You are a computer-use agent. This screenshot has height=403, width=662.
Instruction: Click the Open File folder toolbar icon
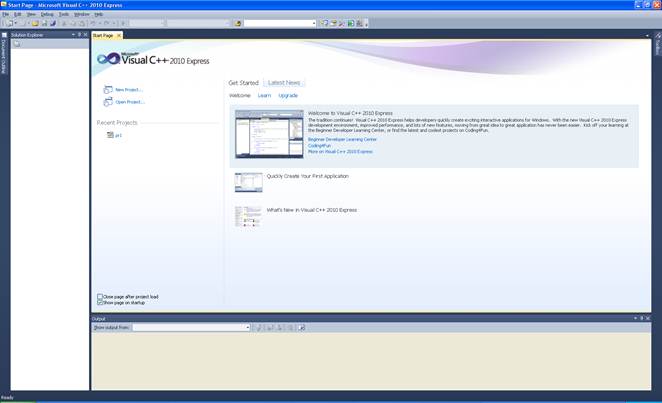click(x=35, y=23)
